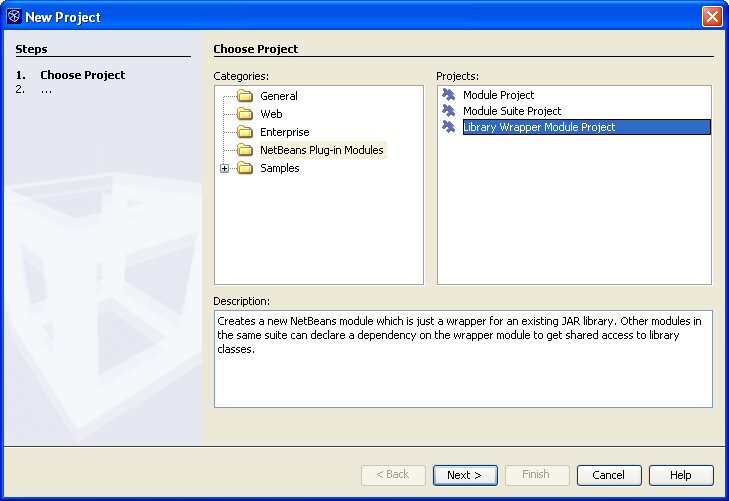
Task: Choose Module Suite Project in the Projects list
Action: pos(512,111)
